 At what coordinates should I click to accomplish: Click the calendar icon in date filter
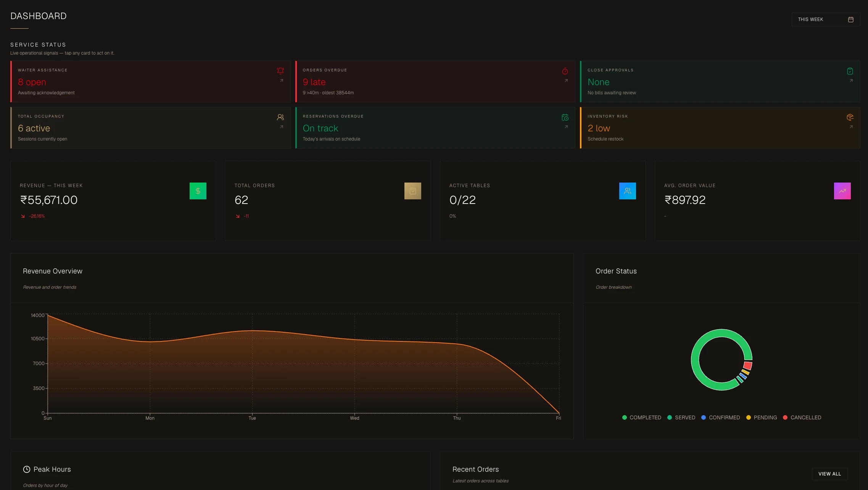coord(850,19)
